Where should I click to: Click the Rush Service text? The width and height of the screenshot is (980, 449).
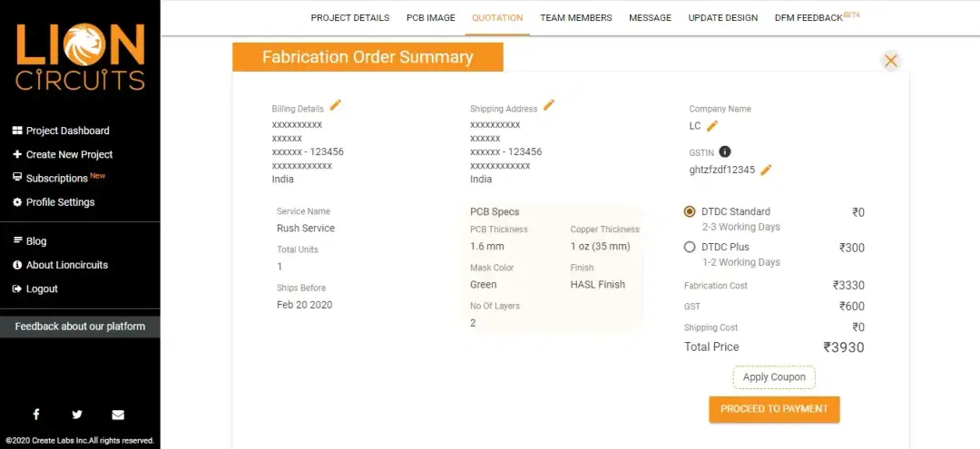[306, 228]
